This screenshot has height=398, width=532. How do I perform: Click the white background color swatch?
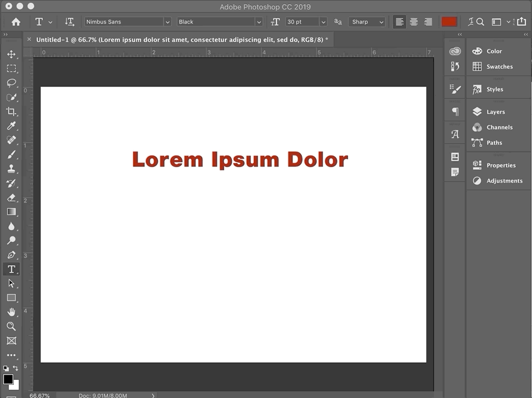pos(16,386)
